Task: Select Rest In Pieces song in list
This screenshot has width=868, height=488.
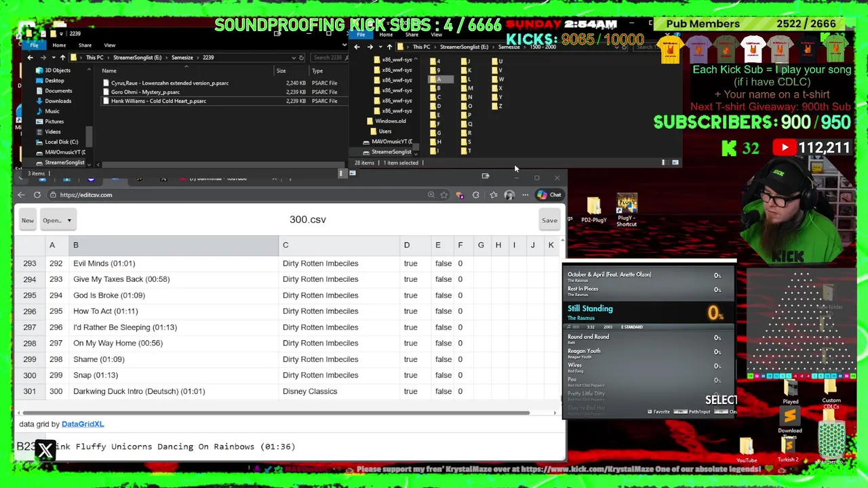Action: (x=647, y=291)
